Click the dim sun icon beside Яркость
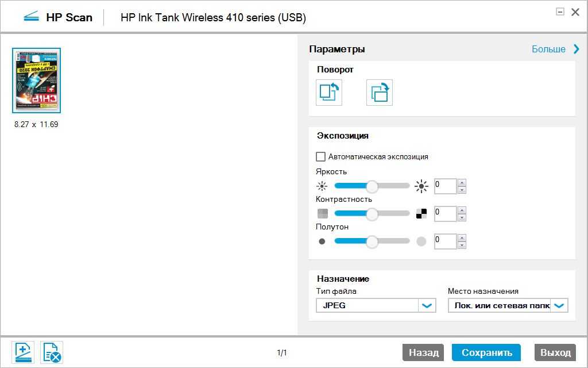 (x=322, y=186)
